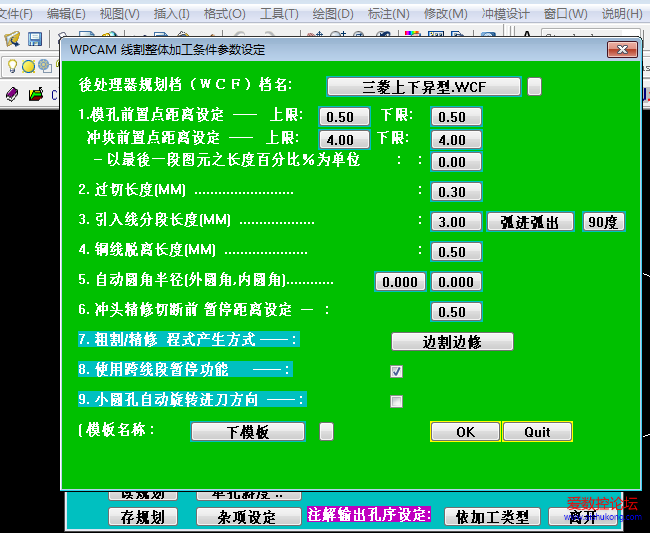Click small square button beside 下模板
The height and width of the screenshot is (533, 650).
(326, 431)
